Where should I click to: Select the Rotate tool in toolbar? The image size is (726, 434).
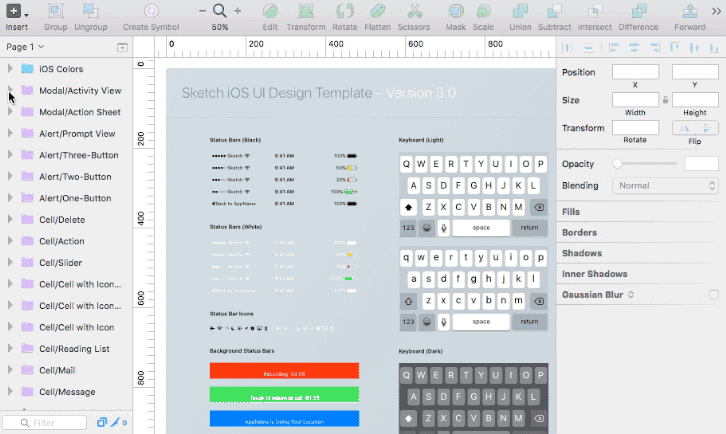(345, 11)
